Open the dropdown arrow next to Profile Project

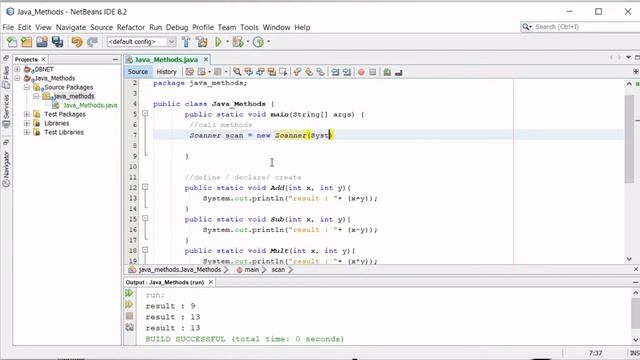268,42
